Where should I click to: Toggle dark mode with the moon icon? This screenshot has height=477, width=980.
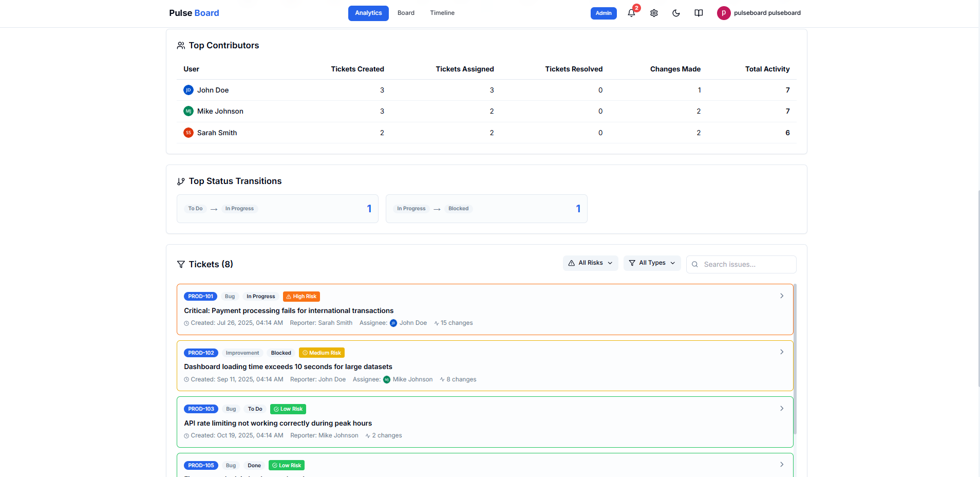tap(676, 13)
